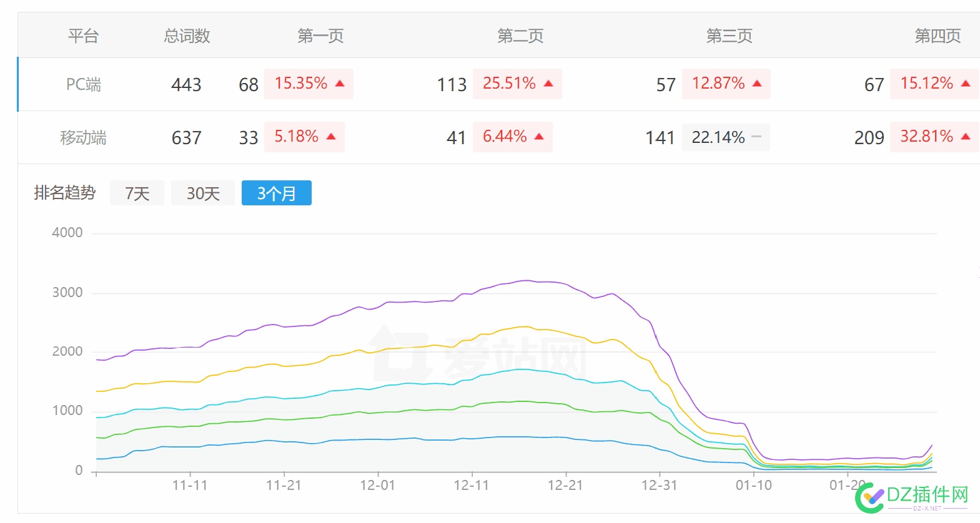This screenshot has height=523, width=980.
Task: Select the 7天 ranking trend tab
Action: [x=137, y=193]
